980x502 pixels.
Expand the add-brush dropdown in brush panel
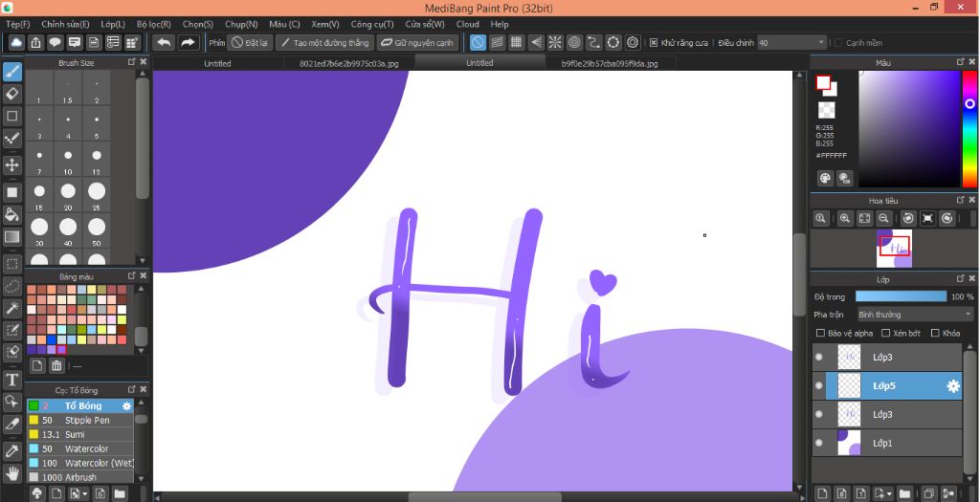[x=84, y=493]
